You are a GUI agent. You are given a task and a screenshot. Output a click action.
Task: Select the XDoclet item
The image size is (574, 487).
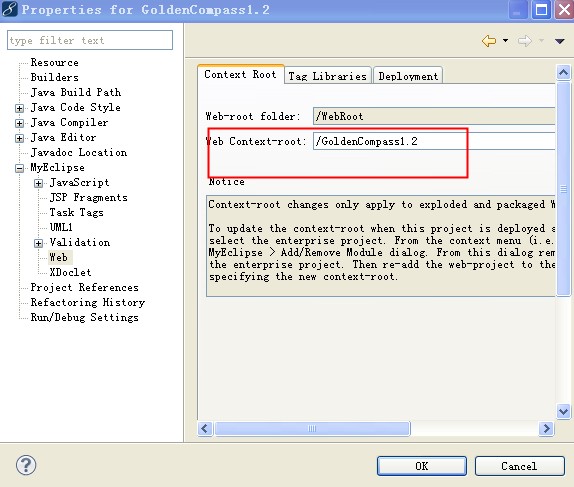tap(70, 272)
